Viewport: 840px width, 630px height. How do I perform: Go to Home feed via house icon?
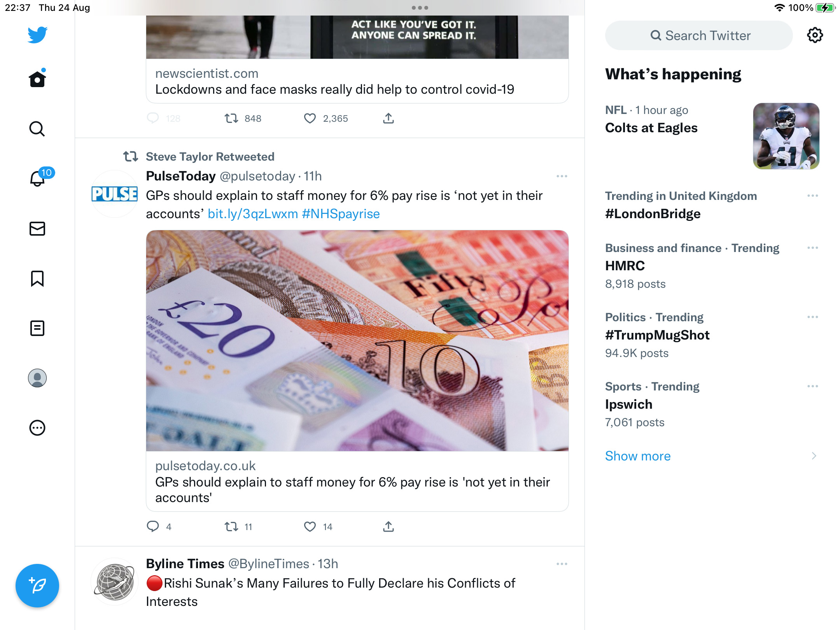[x=37, y=79]
